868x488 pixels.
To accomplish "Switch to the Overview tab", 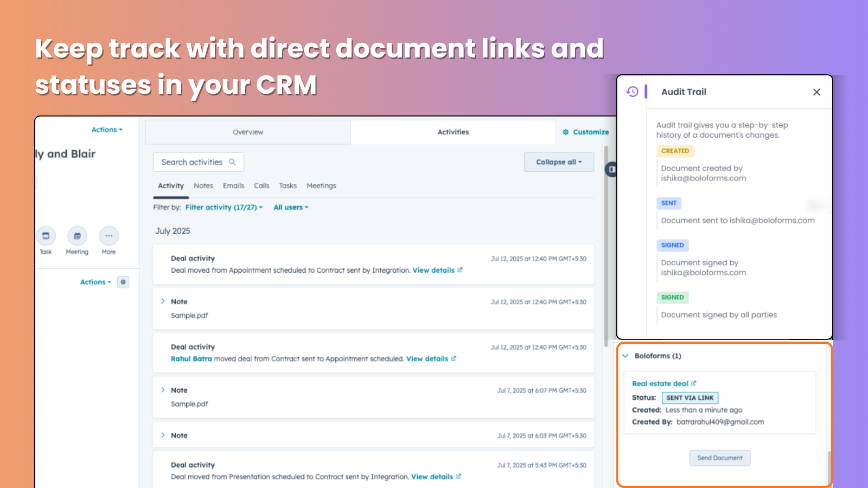I will [248, 132].
